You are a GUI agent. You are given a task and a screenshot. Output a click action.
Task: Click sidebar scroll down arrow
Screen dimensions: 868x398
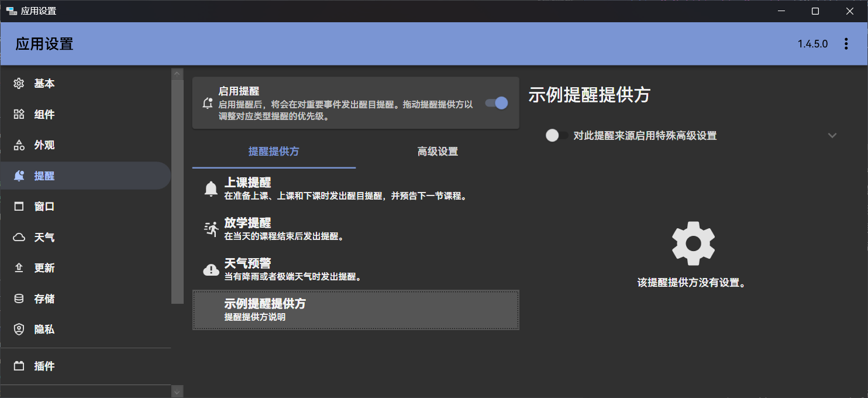[x=177, y=390]
